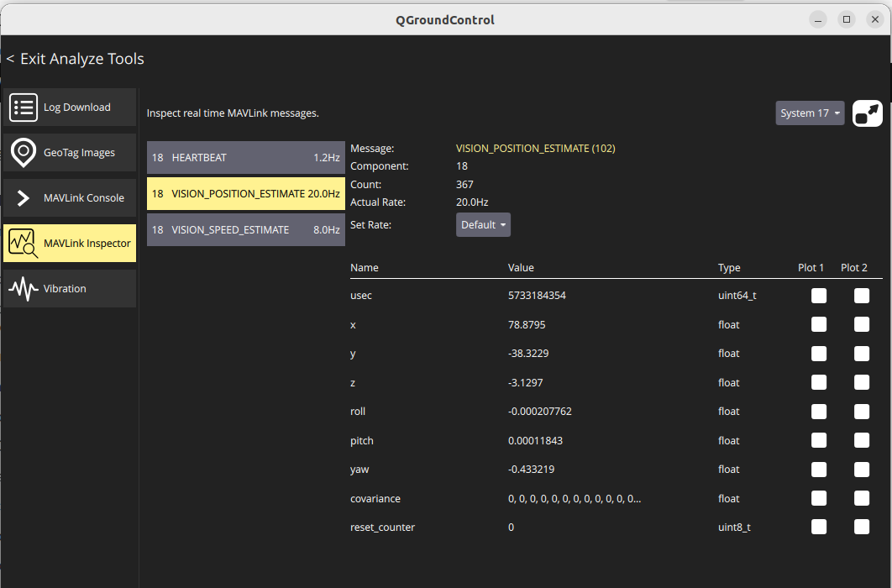Viewport: 892px width, 588px height.
Task: Select the MAVLink Inspector page
Action: 70,244
